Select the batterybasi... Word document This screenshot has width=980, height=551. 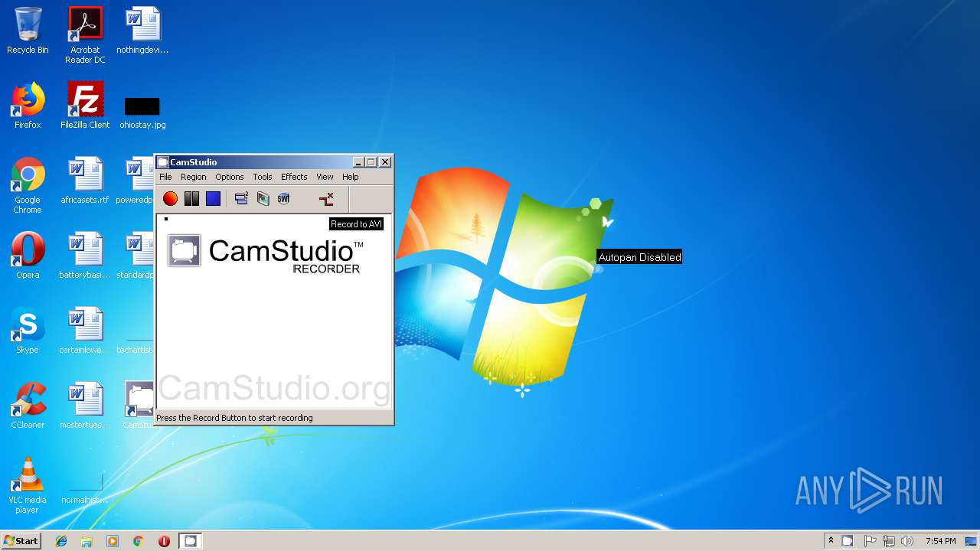85,256
